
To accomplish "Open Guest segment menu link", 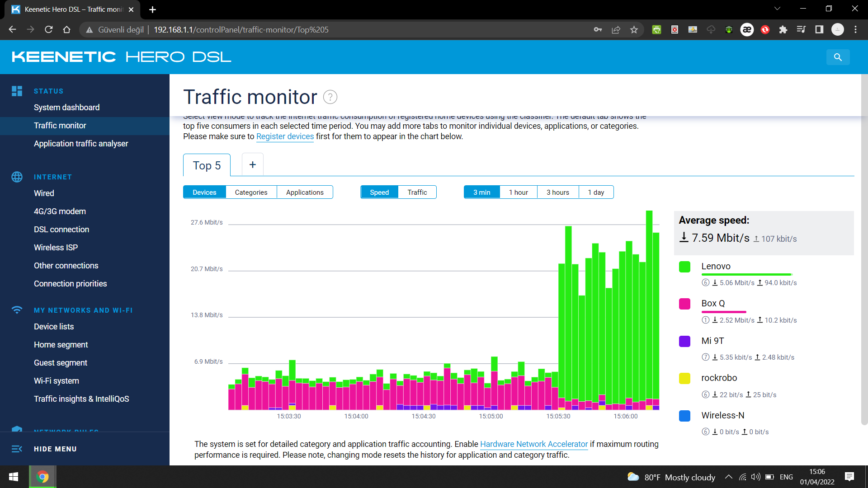I will 61,362.
